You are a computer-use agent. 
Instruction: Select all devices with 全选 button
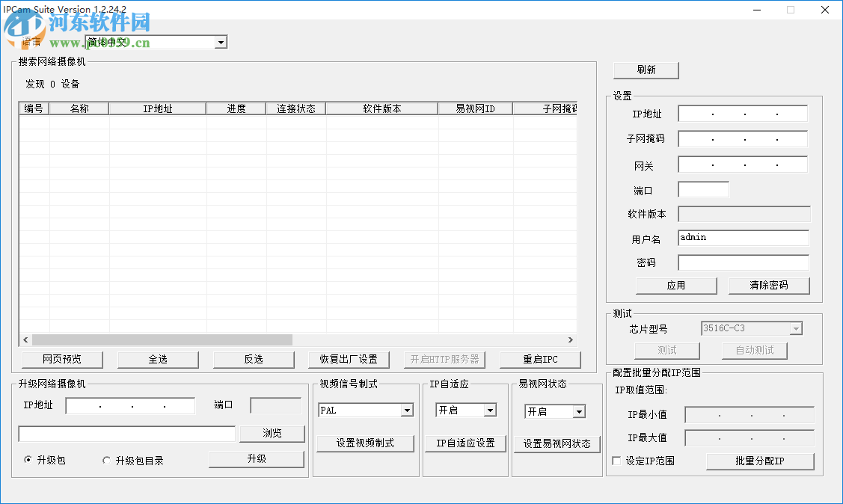[158, 359]
